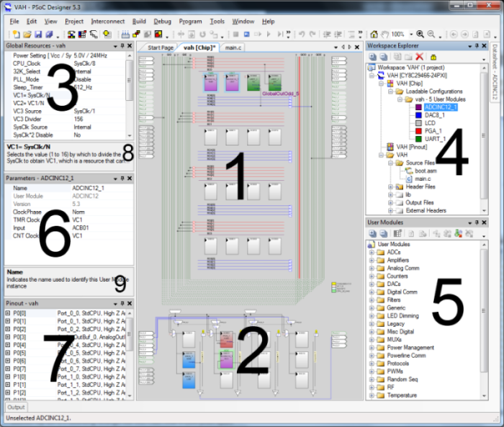
Task: Click the yellow-red Compile blocks icon
Action: (x=136, y=34)
